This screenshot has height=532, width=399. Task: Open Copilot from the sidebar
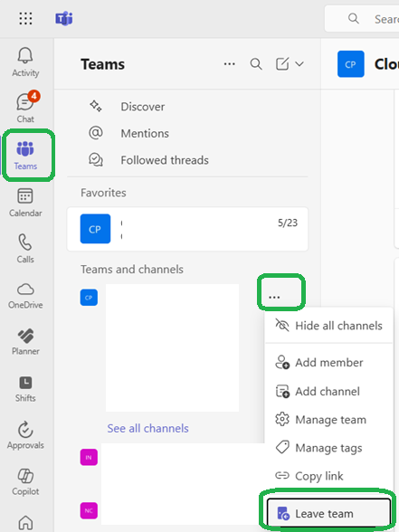[25, 482]
